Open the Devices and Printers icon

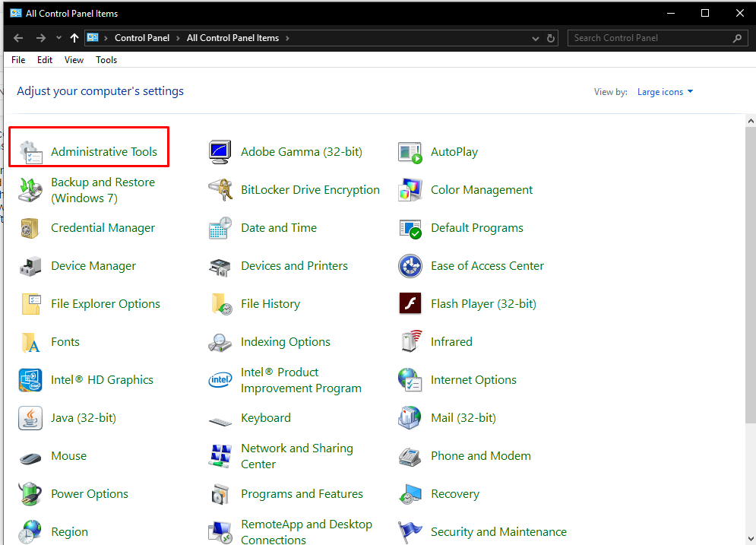(x=220, y=266)
